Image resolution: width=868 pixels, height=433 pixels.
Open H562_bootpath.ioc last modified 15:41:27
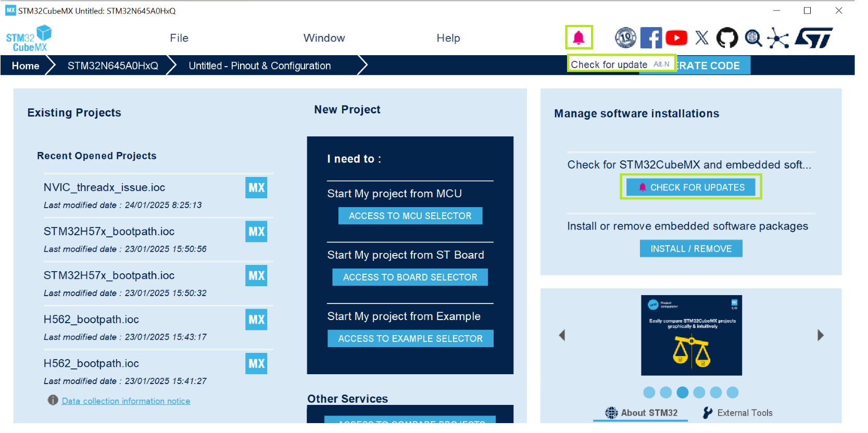(91, 363)
